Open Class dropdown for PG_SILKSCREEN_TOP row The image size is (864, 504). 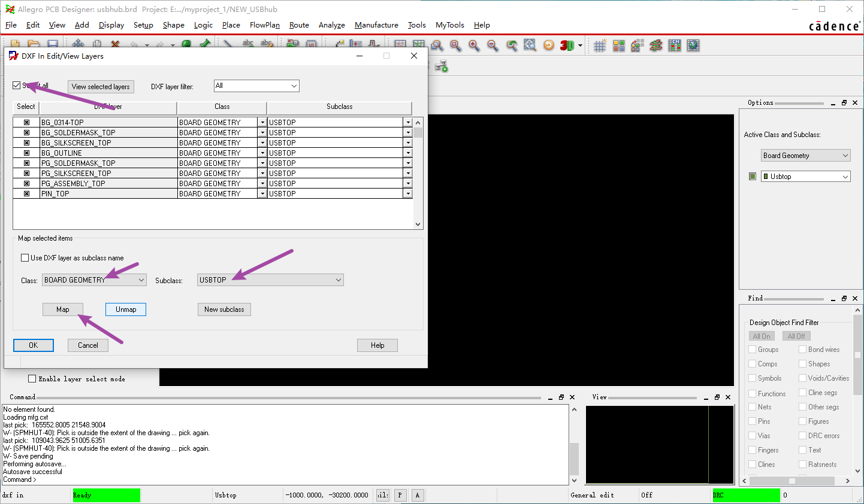pos(262,173)
